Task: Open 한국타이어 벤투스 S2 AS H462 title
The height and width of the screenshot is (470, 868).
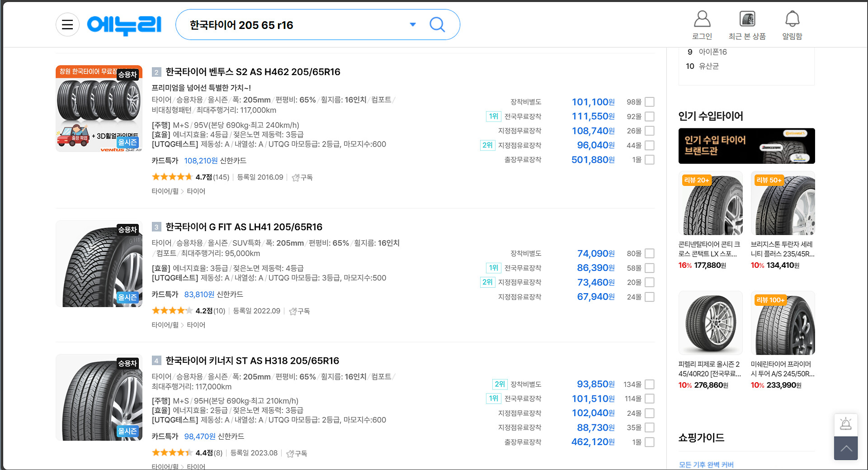Action: point(253,72)
